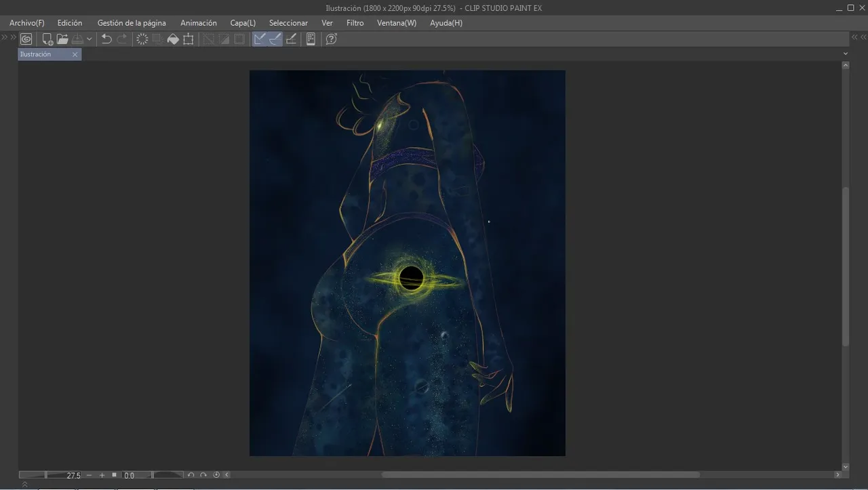Rotate the canvas right

coord(203,475)
